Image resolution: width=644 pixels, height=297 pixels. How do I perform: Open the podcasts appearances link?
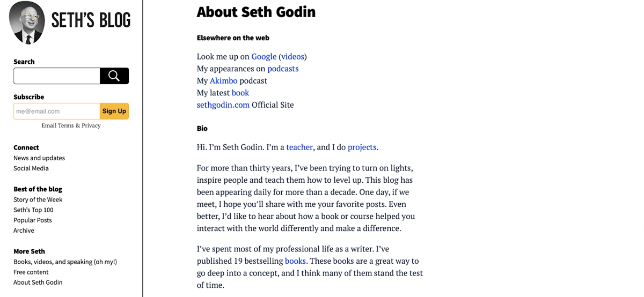(x=283, y=69)
